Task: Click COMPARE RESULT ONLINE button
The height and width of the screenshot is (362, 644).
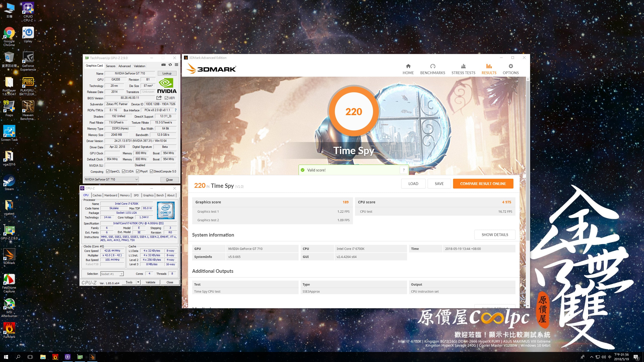Action: [x=483, y=184]
